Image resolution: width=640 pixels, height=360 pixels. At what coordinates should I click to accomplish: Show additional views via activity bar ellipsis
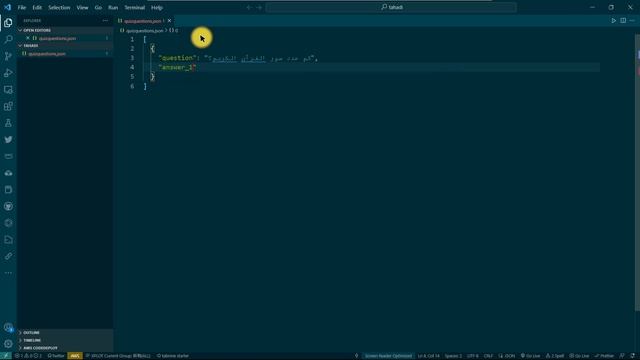[8, 273]
